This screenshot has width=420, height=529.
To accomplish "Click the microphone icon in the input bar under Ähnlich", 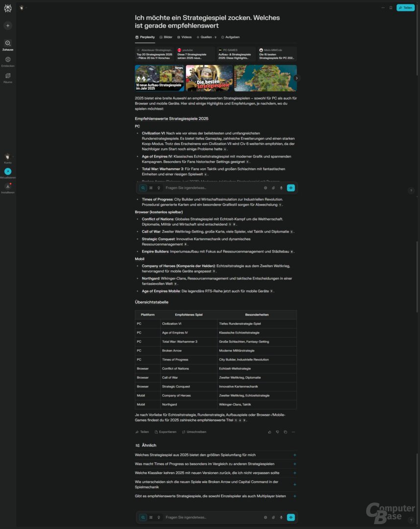I will click(281, 517).
